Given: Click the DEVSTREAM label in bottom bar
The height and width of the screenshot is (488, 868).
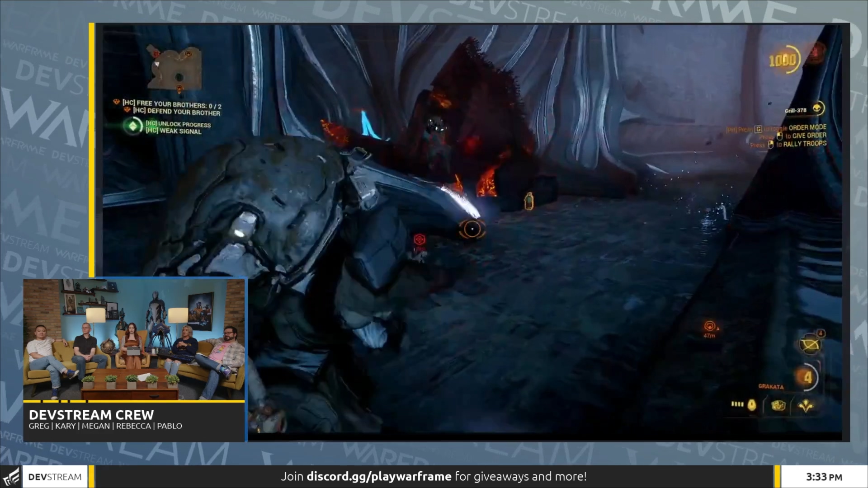Looking at the screenshot, I should (x=55, y=477).
